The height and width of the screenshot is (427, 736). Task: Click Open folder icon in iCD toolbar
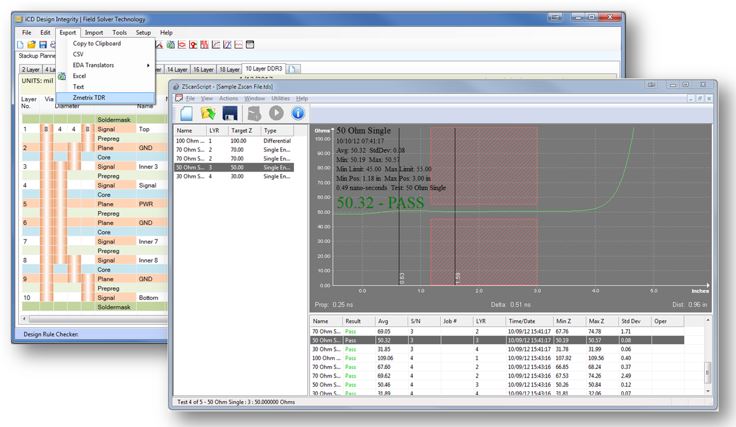click(31, 45)
